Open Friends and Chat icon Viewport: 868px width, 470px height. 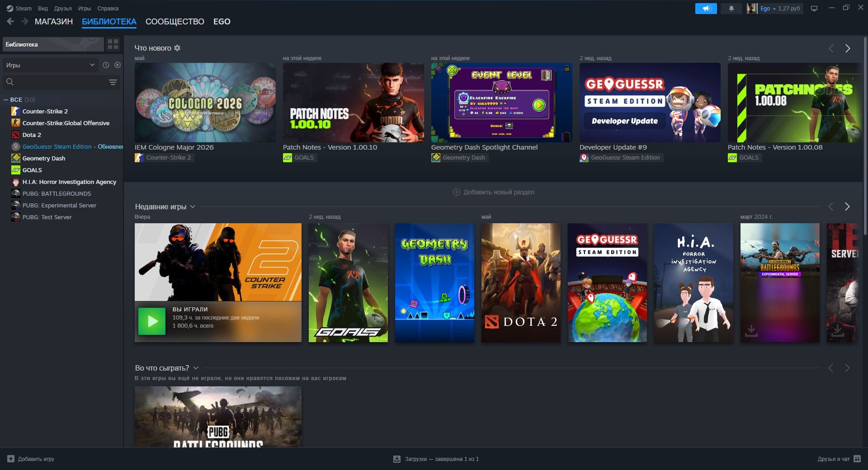point(857,459)
